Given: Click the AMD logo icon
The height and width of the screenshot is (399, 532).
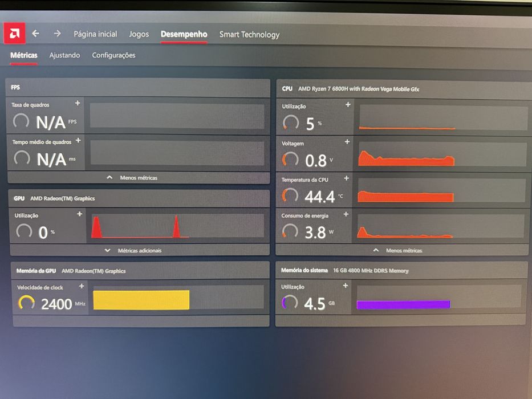Looking at the screenshot, I should [x=14, y=33].
